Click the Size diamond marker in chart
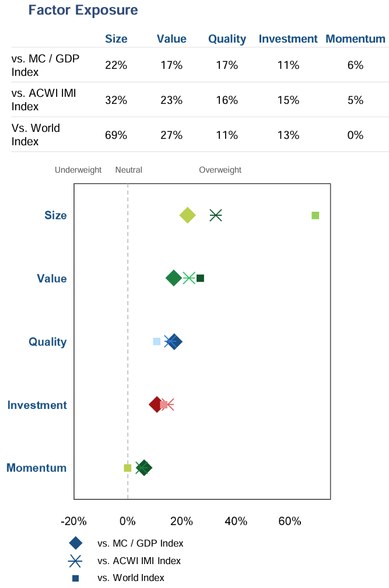The width and height of the screenshot is (389, 588). click(x=187, y=215)
